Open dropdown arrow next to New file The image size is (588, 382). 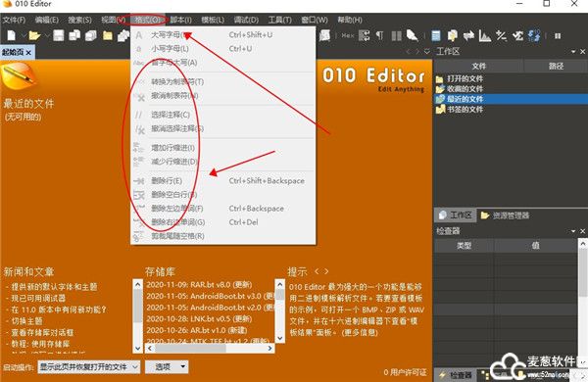23,35
